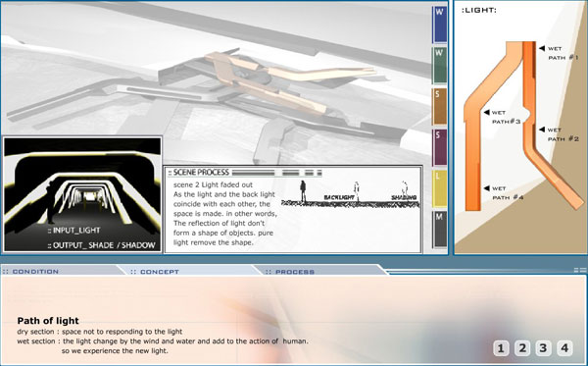Go to page 2 button
This screenshot has height=366, width=588.
[x=522, y=348]
